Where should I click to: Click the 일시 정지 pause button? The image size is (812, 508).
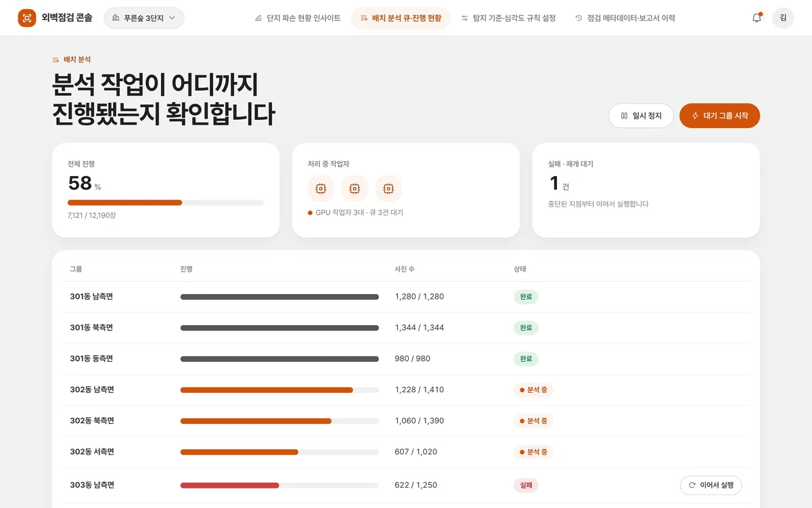pyautogui.click(x=641, y=116)
